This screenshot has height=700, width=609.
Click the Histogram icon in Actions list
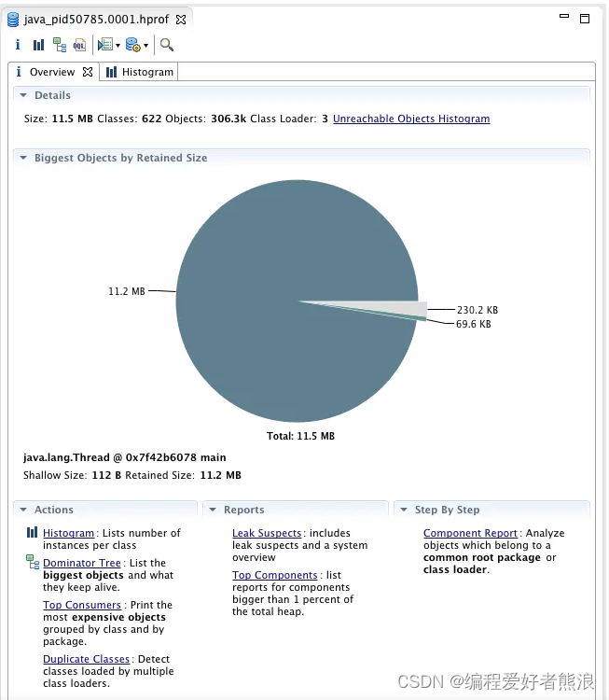click(x=32, y=532)
